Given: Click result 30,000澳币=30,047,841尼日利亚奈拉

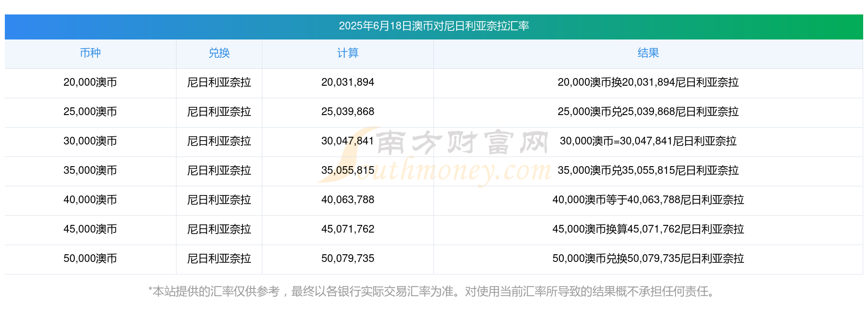Looking at the screenshot, I should tap(648, 141).
